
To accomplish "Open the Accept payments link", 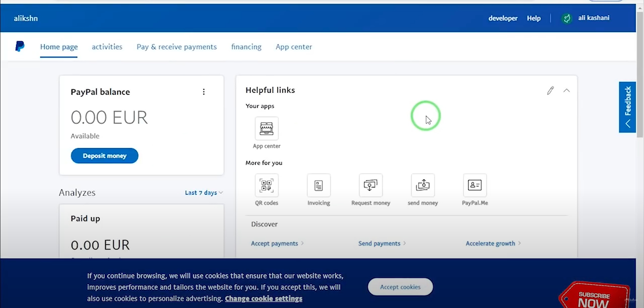I will pyautogui.click(x=275, y=244).
